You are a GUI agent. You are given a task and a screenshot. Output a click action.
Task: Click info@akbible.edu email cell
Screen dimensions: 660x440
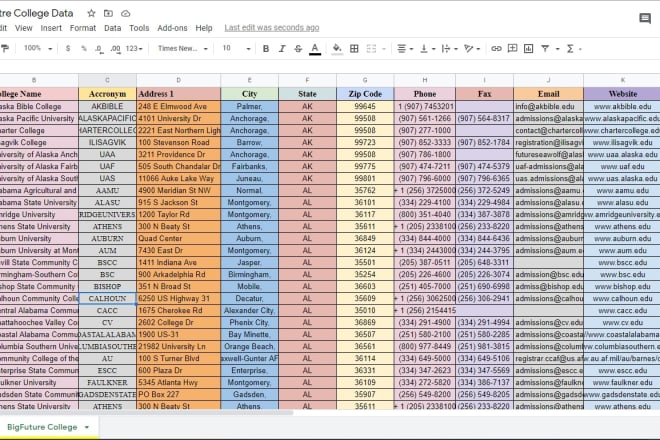tap(548, 107)
